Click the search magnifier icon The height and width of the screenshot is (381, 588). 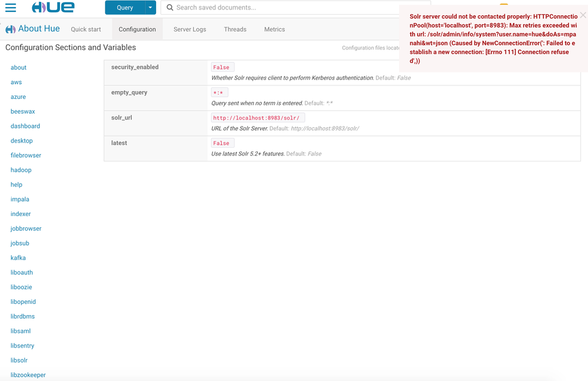(169, 8)
